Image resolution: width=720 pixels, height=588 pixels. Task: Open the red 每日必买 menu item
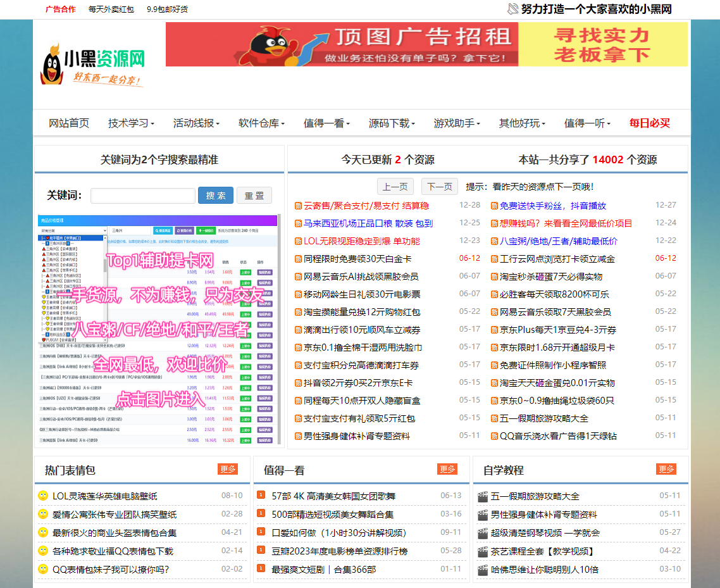(x=650, y=123)
